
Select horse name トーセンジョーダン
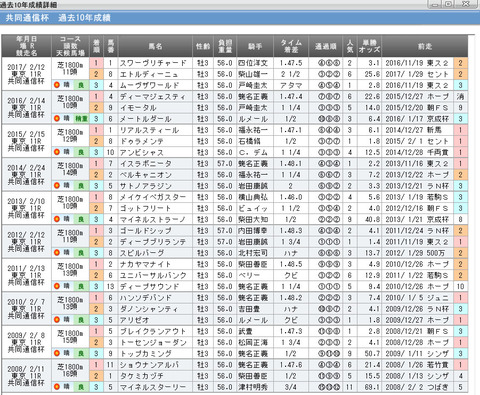coord(153,342)
